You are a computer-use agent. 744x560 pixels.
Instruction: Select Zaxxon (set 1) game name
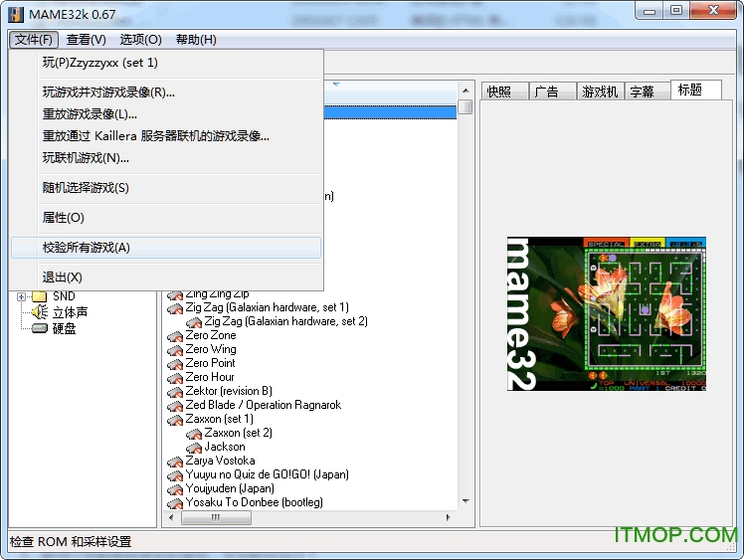point(219,419)
